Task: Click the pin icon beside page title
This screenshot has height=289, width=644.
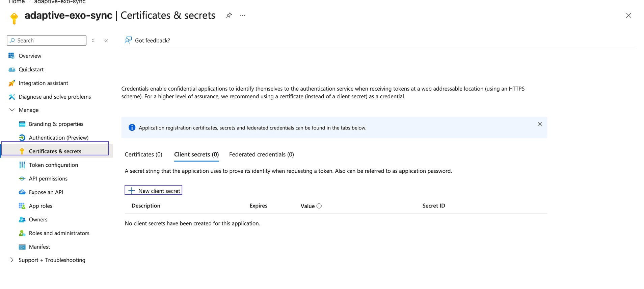Action: [x=229, y=15]
